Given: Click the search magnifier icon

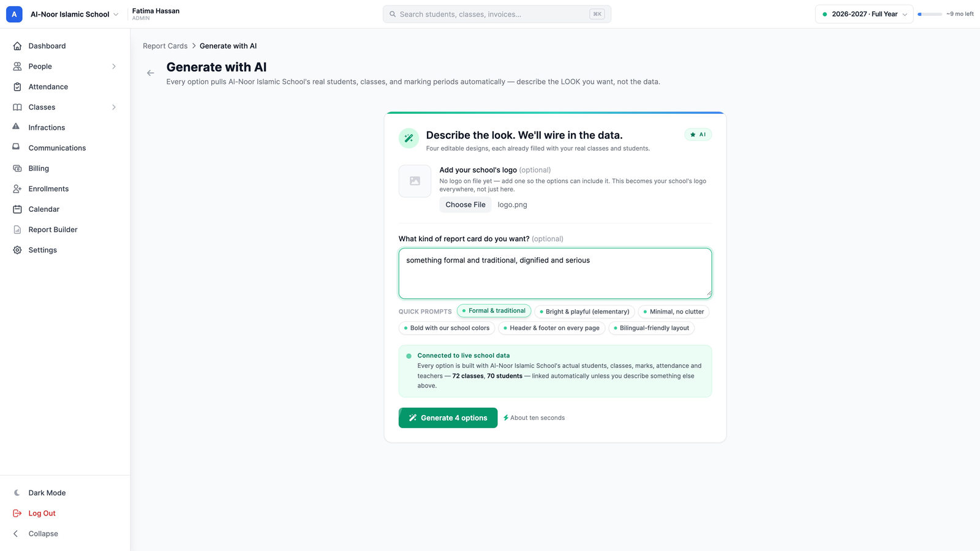Looking at the screenshot, I should click(x=393, y=14).
